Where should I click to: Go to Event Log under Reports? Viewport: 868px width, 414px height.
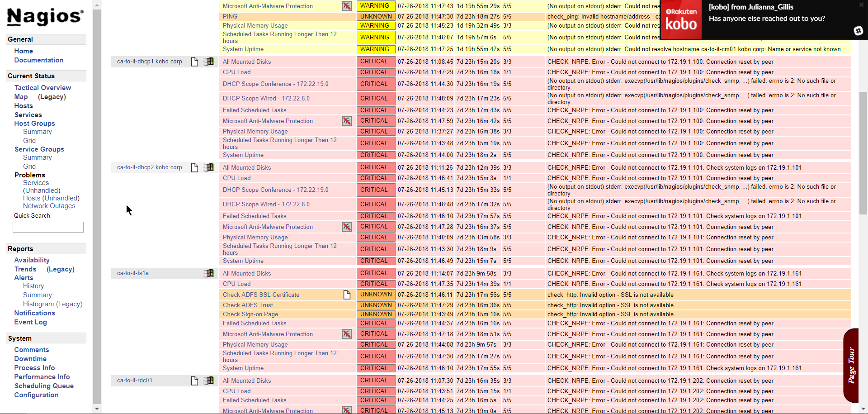(30, 322)
